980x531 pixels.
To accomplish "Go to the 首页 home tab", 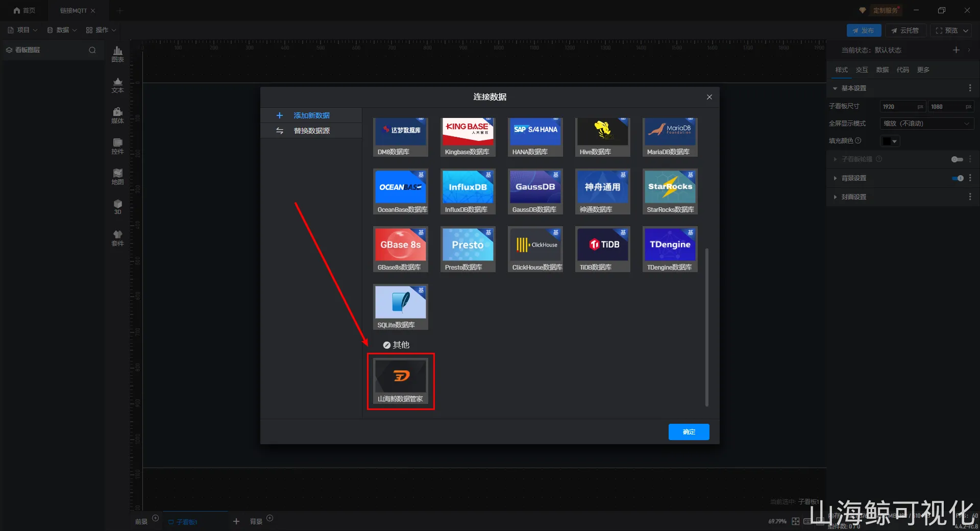I will [24, 10].
